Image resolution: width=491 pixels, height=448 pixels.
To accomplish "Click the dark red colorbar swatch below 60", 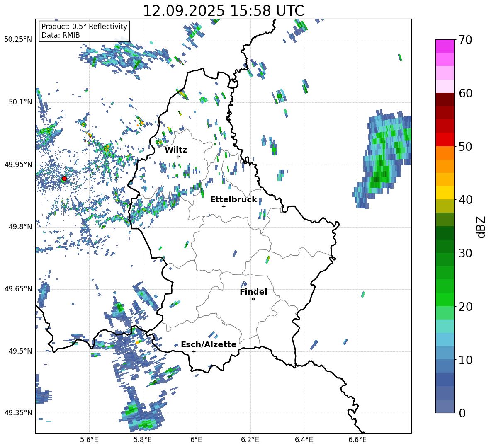I will pyautogui.click(x=445, y=99).
